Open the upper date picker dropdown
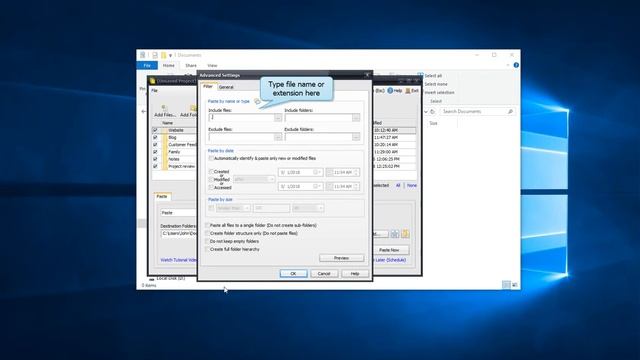Image resolution: width=640 pixels, height=360 pixels. [319, 172]
